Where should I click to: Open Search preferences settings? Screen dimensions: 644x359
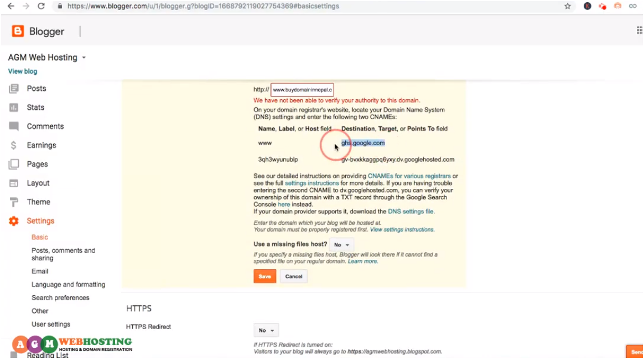(60, 298)
